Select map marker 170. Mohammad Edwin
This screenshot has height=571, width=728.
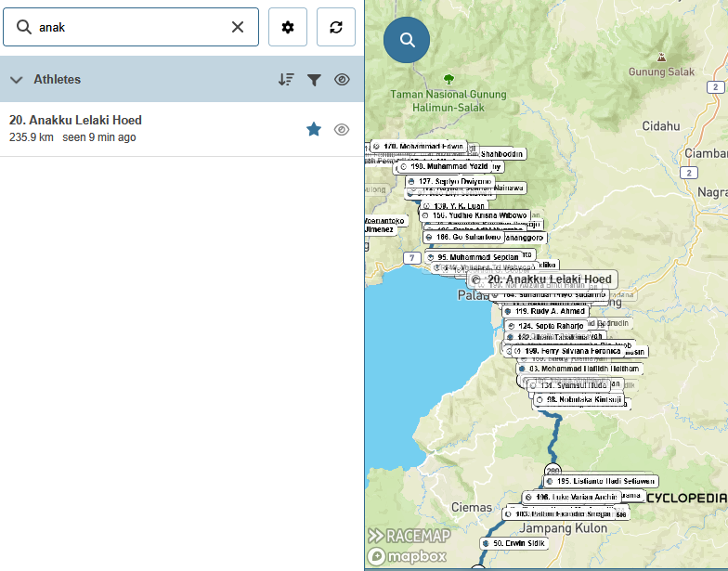tap(419, 147)
